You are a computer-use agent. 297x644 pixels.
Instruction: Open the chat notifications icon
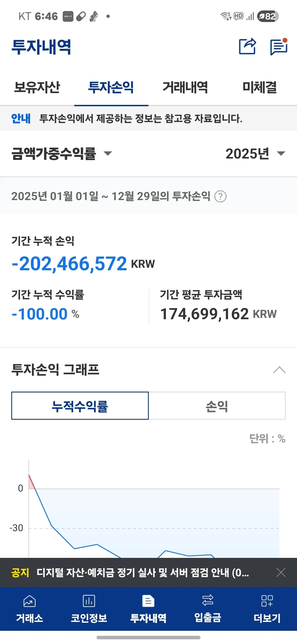click(279, 47)
